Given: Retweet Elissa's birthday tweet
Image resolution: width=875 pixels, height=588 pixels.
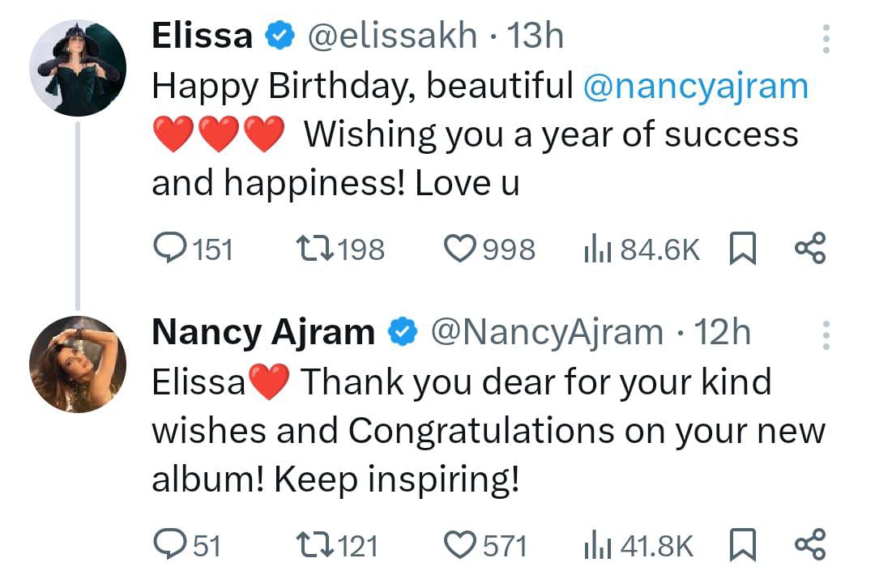Looking at the screenshot, I should pyautogui.click(x=312, y=249).
